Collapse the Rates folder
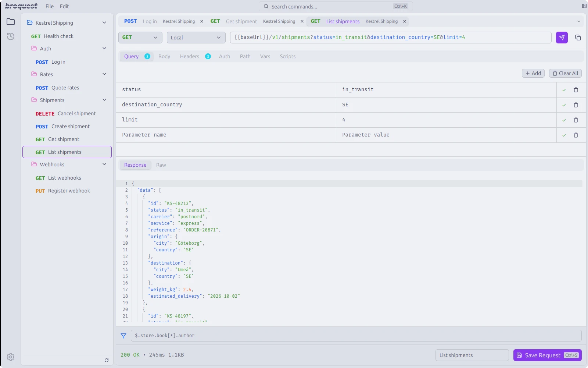The image size is (588, 368). tap(104, 74)
